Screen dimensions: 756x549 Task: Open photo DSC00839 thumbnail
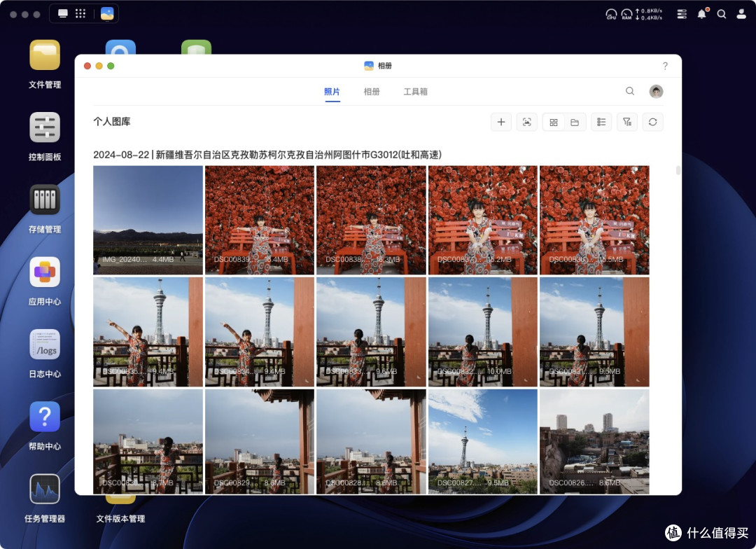[260, 220]
